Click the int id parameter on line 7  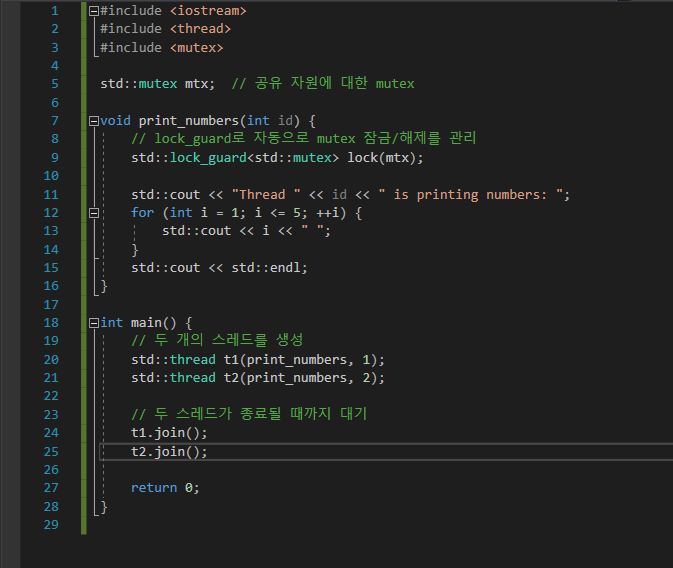[270, 121]
